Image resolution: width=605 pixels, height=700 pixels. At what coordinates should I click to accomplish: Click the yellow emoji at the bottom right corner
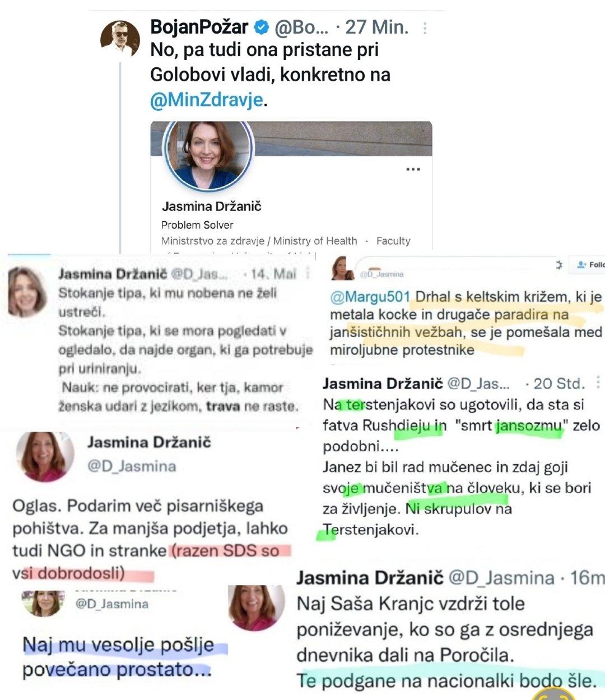click(x=553, y=694)
